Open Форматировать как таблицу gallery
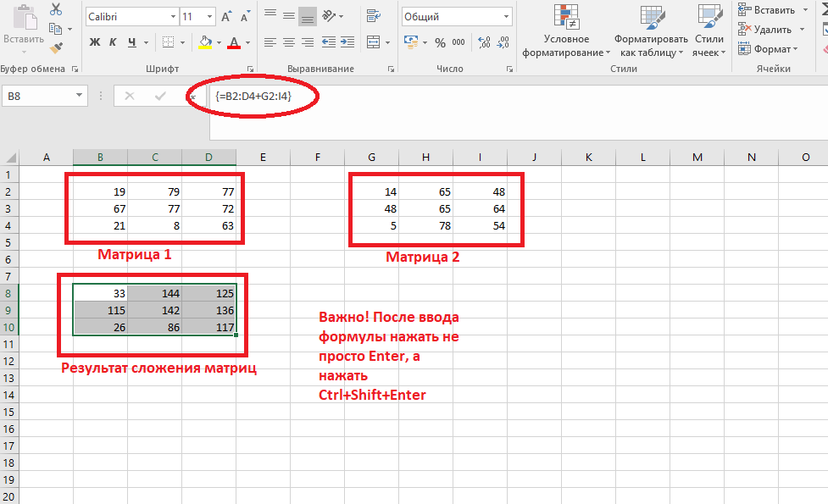828x504 pixels. pyautogui.click(x=651, y=30)
